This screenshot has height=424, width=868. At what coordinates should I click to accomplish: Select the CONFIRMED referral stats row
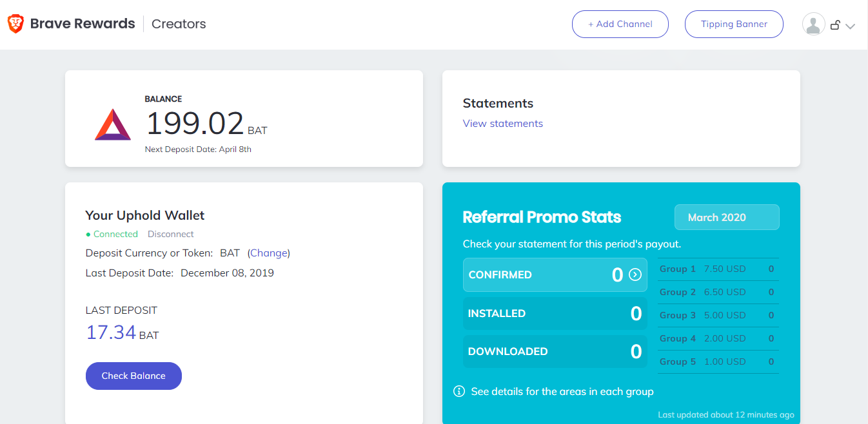tap(555, 275)
